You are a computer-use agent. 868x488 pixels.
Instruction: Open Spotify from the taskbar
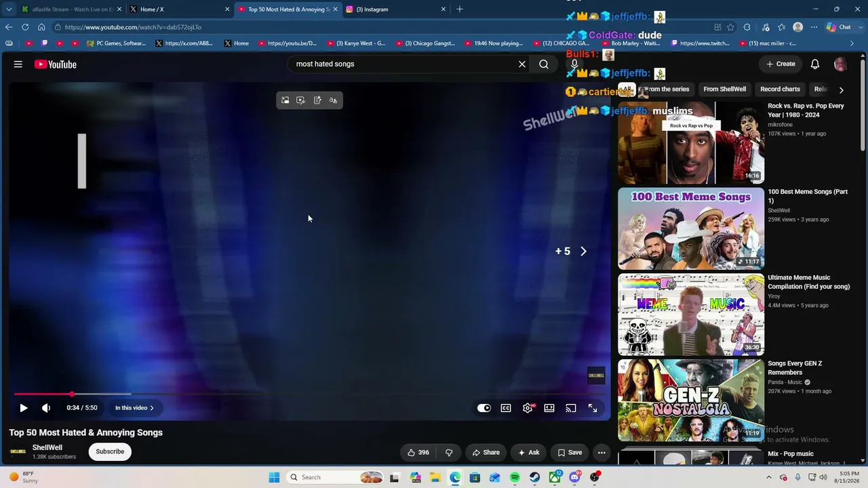click(515, 477)
